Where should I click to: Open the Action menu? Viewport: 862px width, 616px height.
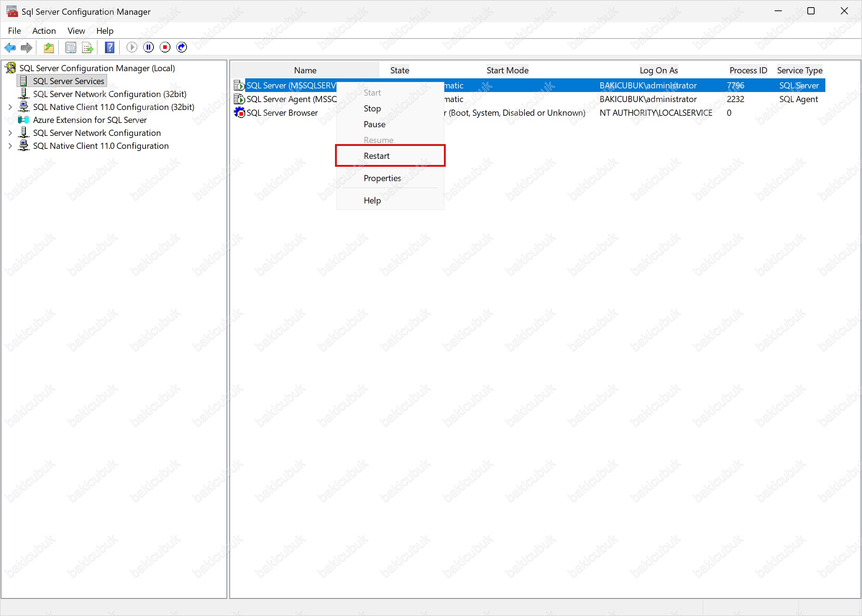pos(44,31)
